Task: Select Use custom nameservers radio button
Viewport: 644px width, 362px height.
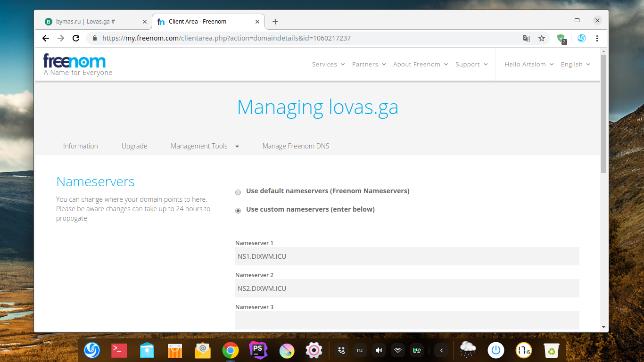Action: pyautogui.click(x=238, y=211)
